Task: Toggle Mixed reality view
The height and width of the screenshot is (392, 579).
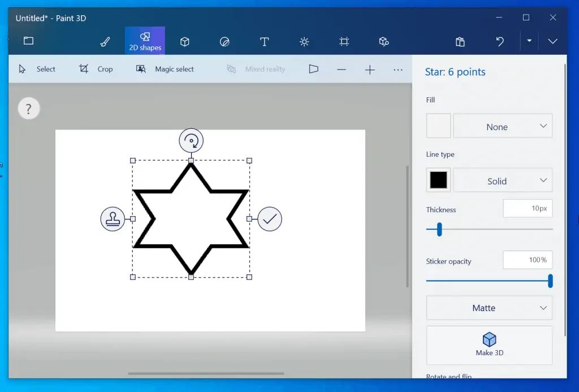Action: point(256,69)
